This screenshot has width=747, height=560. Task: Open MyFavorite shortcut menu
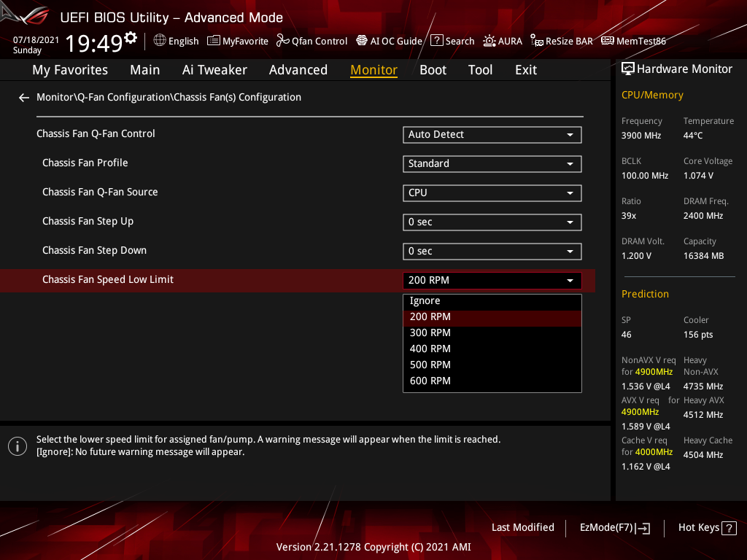[x=237, y=41]
